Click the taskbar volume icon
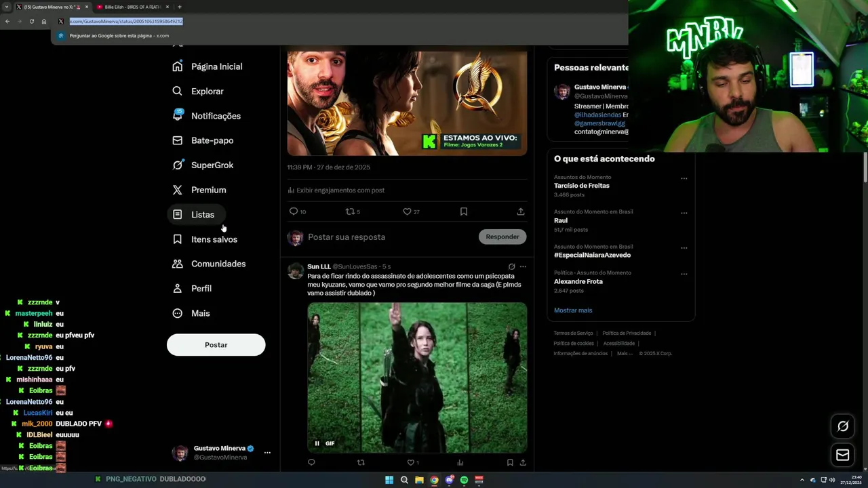The image size is (868, 488). pos(832,480)
